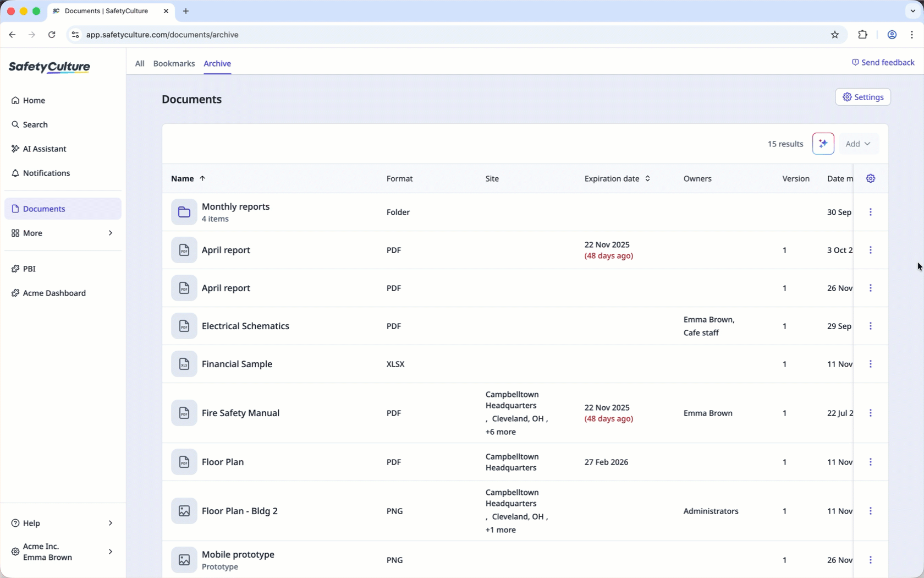Open more options for Electrical Schematics row
Image resolution: width=924 pixels, height=578 pixels.
[871, 326]
